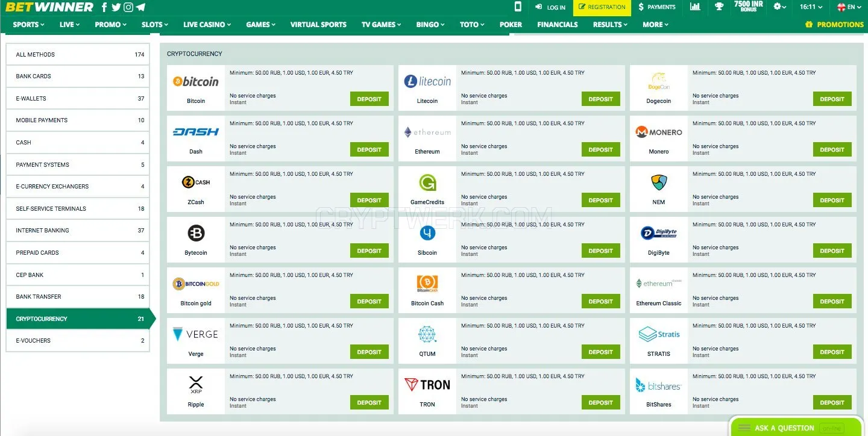Expand the Live Casino dropdown menu

point(207,25)
